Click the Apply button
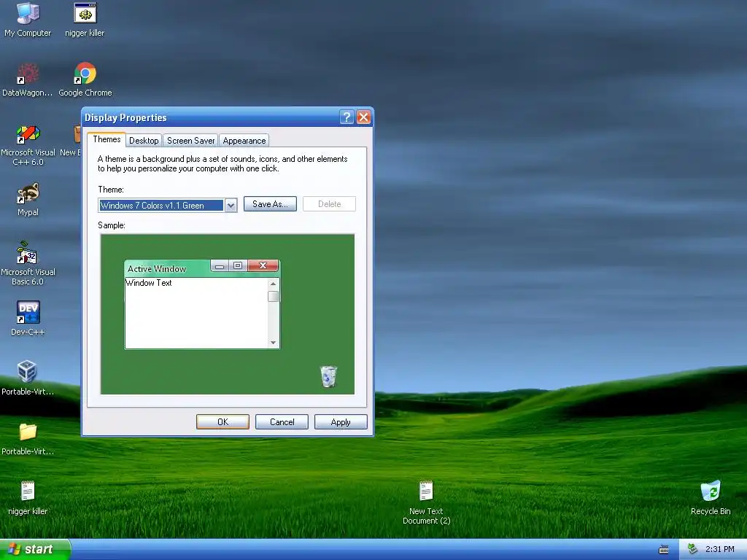747x560 pixels. 341,422
